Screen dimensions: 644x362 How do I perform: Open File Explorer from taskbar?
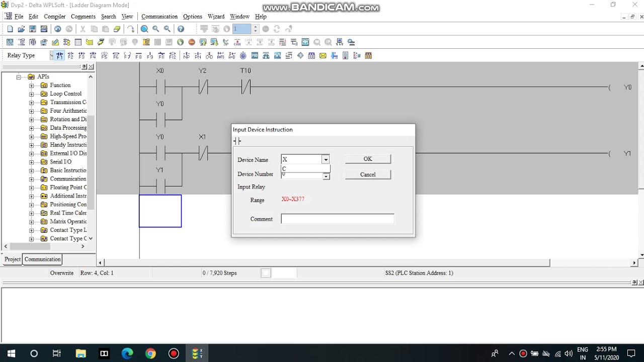80,353
